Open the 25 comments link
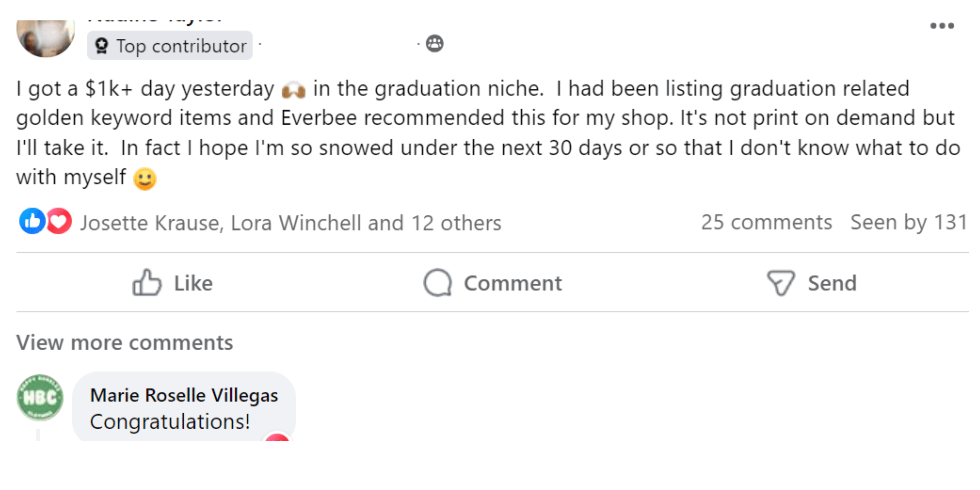This screenshot has width=980, height=490. pos(766,222)
